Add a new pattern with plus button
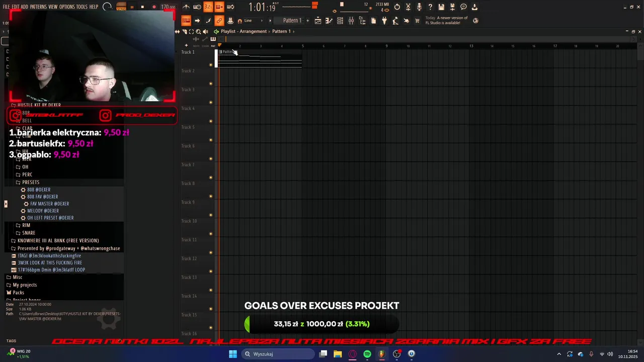 307,21
